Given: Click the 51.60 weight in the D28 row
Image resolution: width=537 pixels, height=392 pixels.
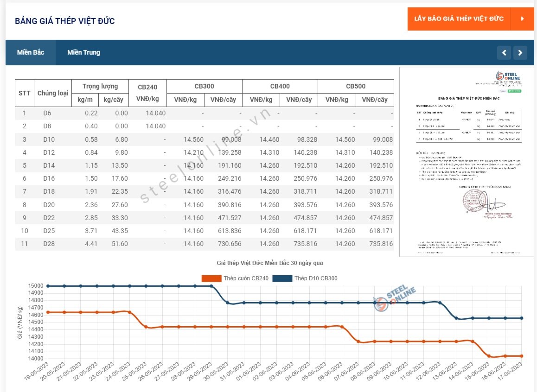Looking at the screenshot, I should click(x=120, y=244).
